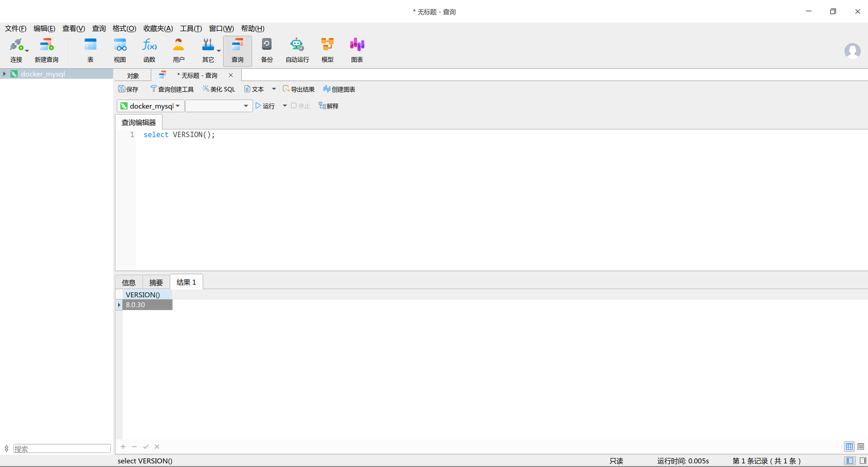This screenshot has height=467, width=868.
Task: Open the 表 (Table) objects icon
Action: coord(91,50)
